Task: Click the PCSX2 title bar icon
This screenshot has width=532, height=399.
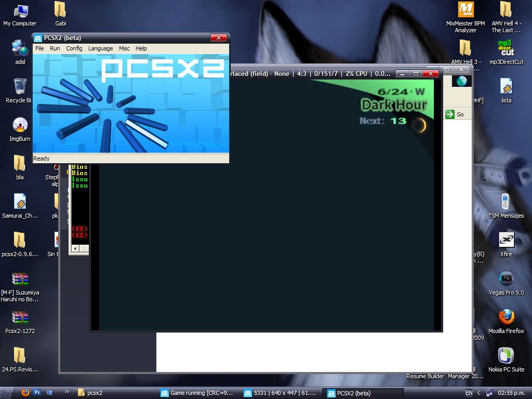Action: (x=38, y=38)
